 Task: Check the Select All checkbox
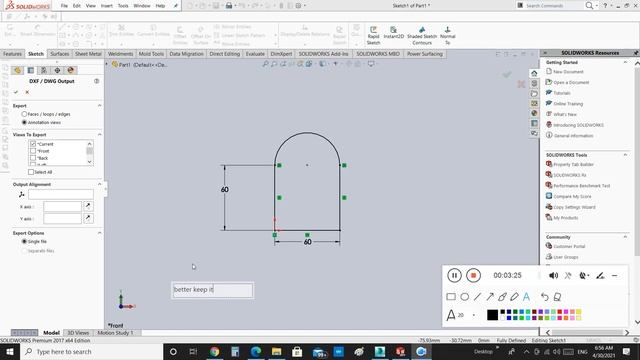click(x=31, y=172)
